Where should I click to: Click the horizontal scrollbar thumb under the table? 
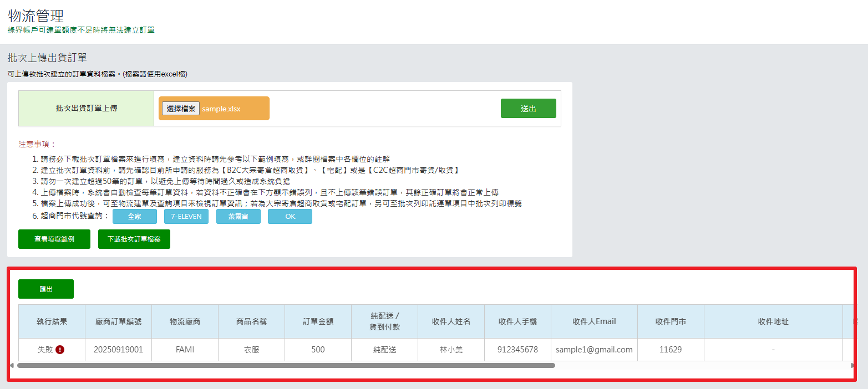tap(286, 366)
